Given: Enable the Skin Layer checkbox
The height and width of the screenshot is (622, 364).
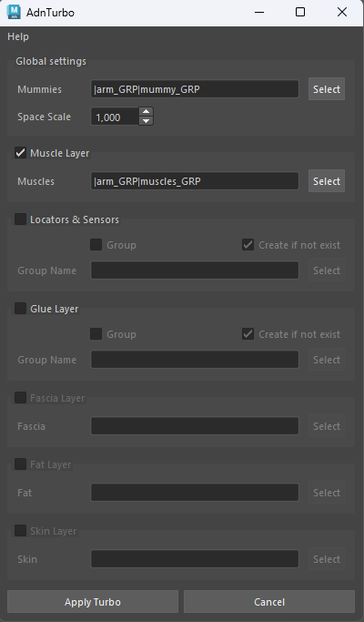Looking at the screenshot, I should pyautogui.click(x=20, y=530).
